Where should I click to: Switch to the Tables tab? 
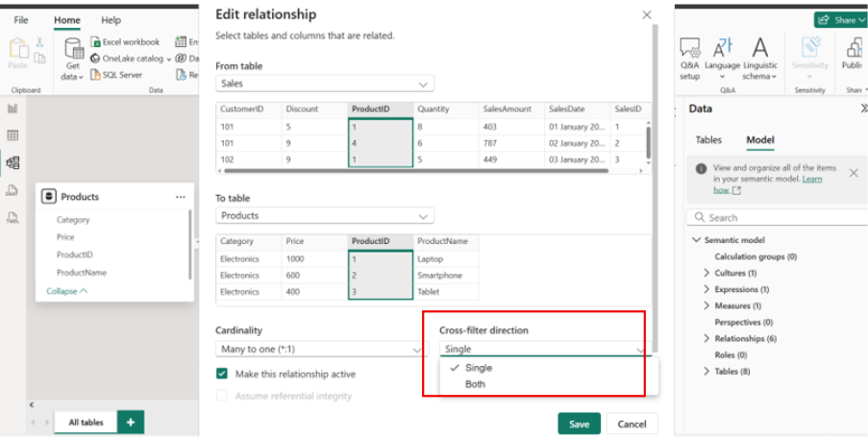click(708, 140)
